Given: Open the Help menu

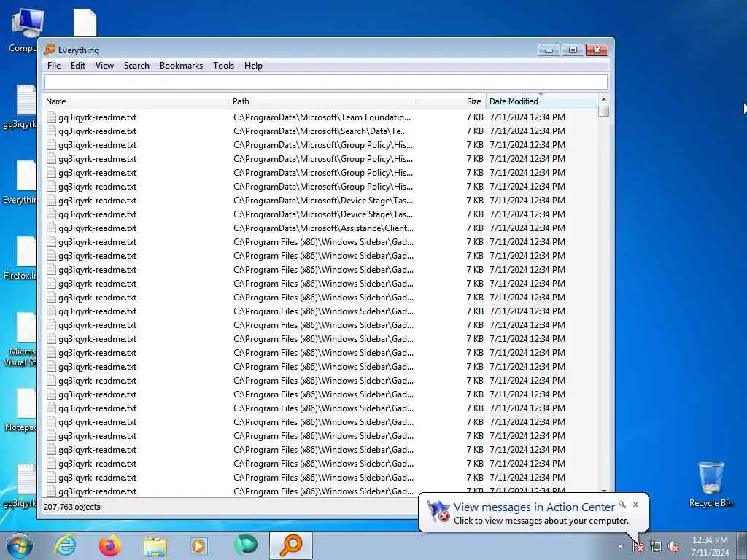Looking at the screenshot, I should coord(253,66).
